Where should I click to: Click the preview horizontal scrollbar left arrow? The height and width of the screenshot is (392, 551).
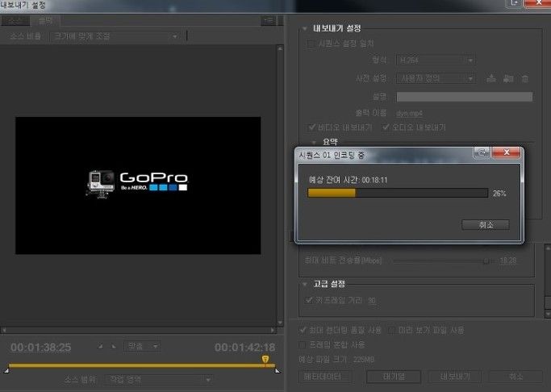(3, 330)
